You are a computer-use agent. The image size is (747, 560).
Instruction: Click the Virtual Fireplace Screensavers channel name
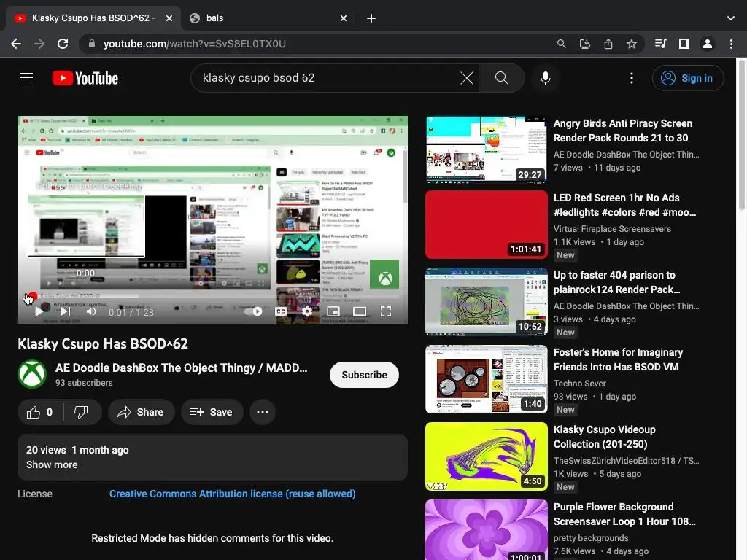tap(612, 228)
